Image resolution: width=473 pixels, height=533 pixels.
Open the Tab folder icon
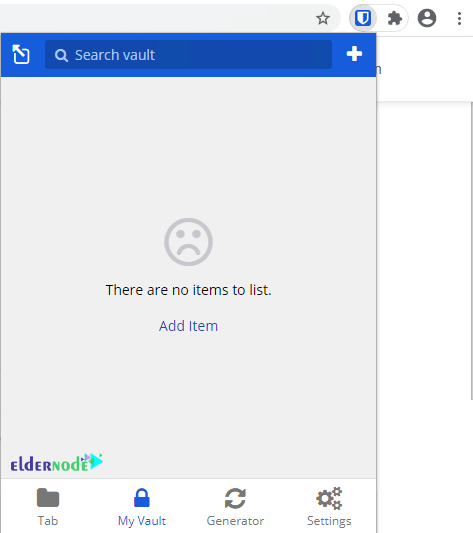pyautogui.click(x=48, y=498)
